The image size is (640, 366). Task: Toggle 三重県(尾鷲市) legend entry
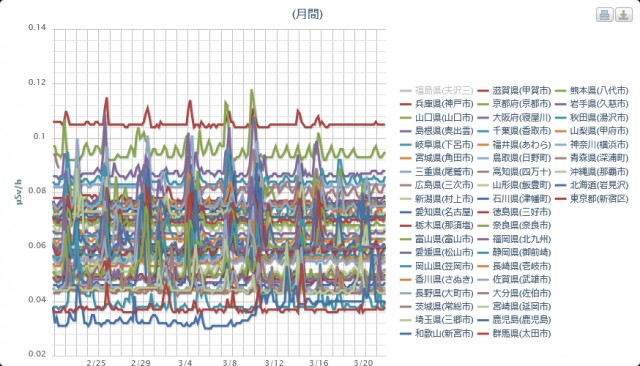[x=436, y=172]
